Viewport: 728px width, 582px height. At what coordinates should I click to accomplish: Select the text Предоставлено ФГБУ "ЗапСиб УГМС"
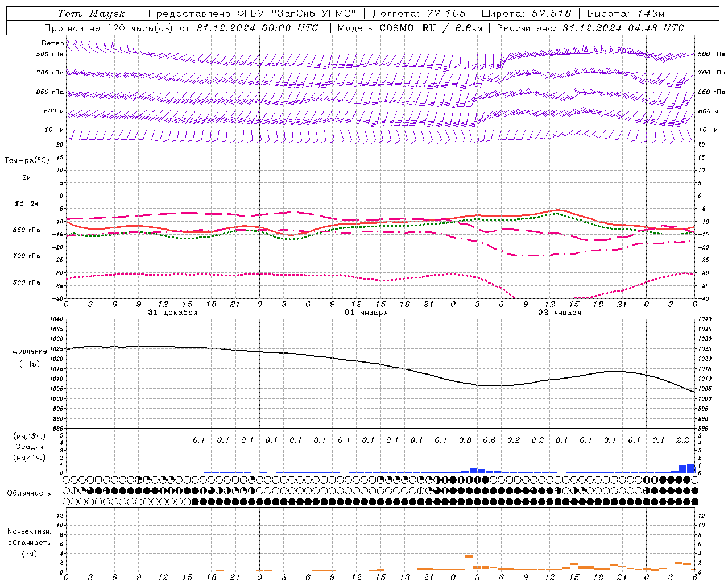pos(252,14)
